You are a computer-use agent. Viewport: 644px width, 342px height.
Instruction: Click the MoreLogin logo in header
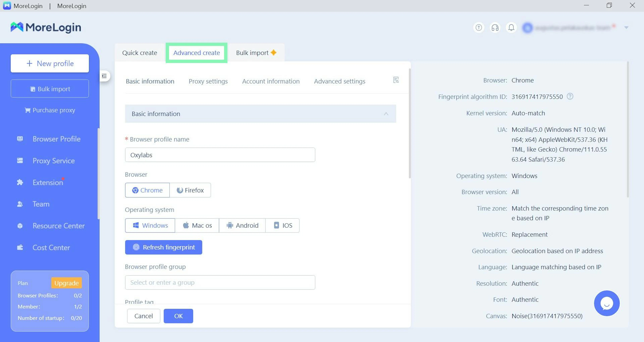(46, 27)
